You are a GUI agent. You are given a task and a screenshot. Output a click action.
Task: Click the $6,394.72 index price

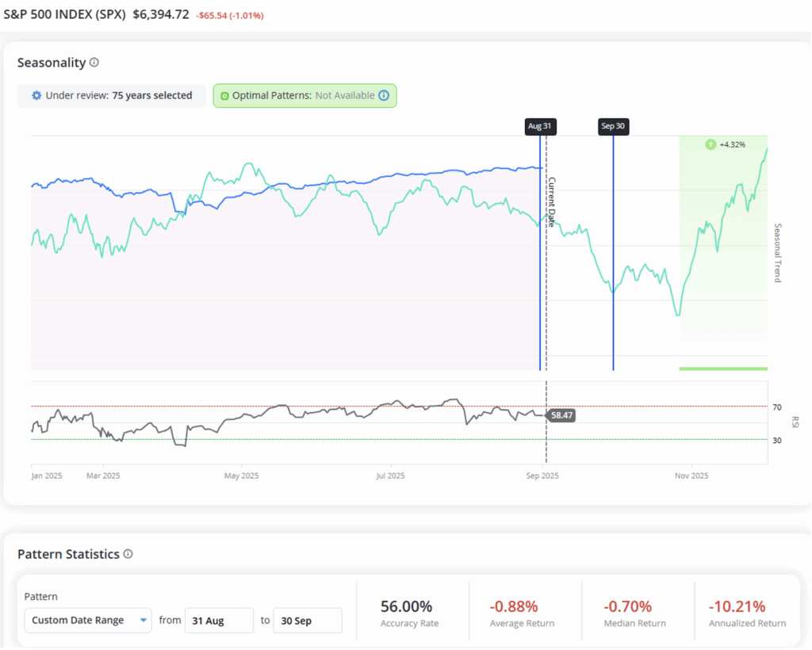coord(161,14)
